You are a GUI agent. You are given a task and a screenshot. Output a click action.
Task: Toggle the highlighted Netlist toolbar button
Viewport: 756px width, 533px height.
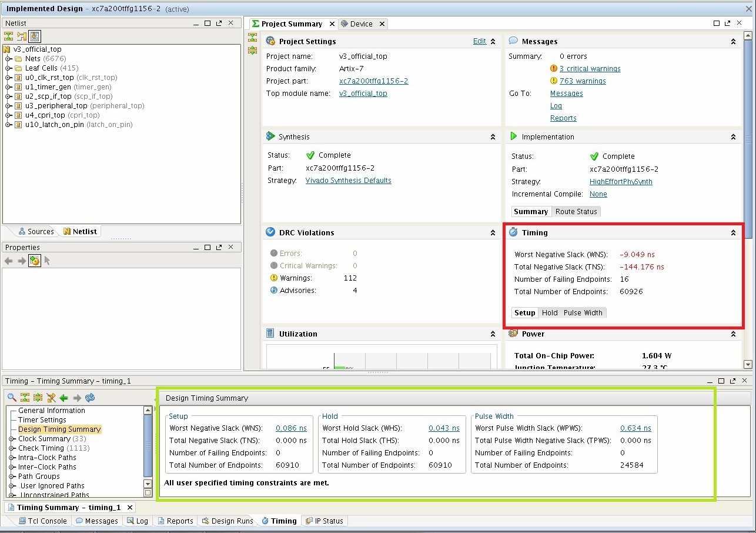click(35, 36)
